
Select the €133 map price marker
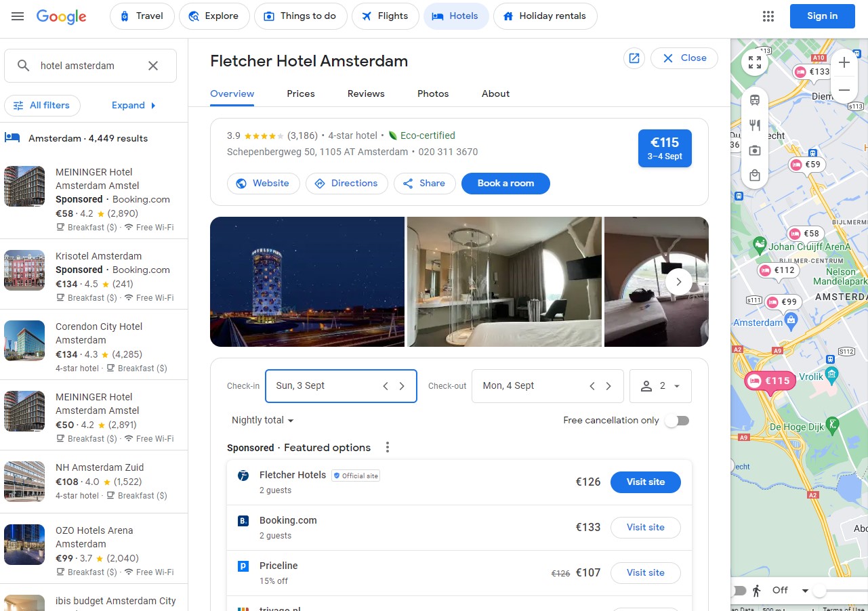coord(812,71)
